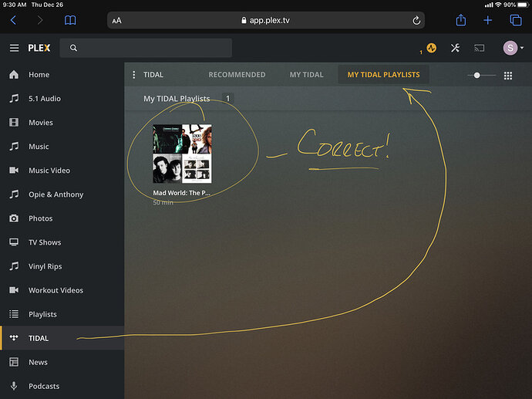Image resolution: width=532 pixels, height=399 pixels.
Task: Click the Music Video camera icon
Action: (x=14, y=170)
